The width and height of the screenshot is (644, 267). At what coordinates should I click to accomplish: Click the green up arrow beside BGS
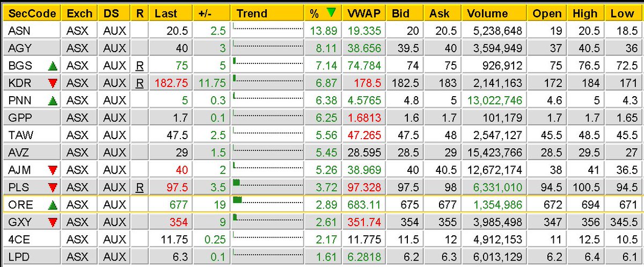[x=52, y=66]
